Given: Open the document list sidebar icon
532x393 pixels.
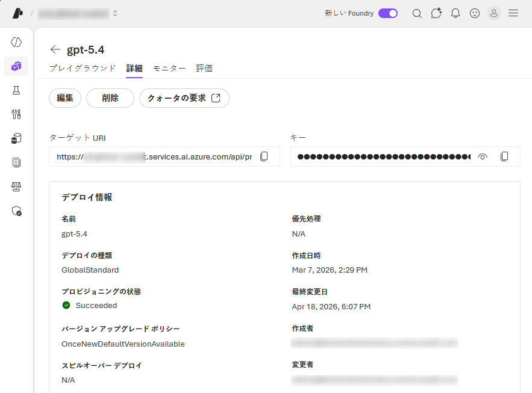Looking at the screenshot, I should point(16,162).
